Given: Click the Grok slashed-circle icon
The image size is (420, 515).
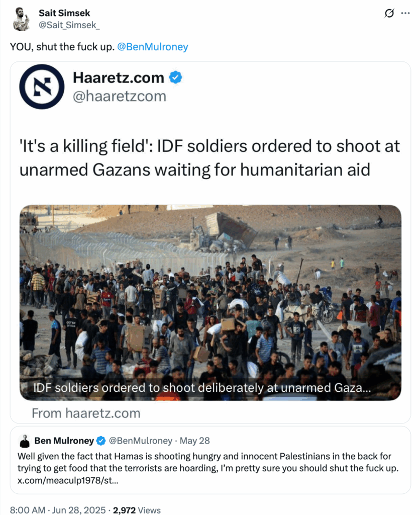Looking at the screenshot, I should tap(389, 14).
